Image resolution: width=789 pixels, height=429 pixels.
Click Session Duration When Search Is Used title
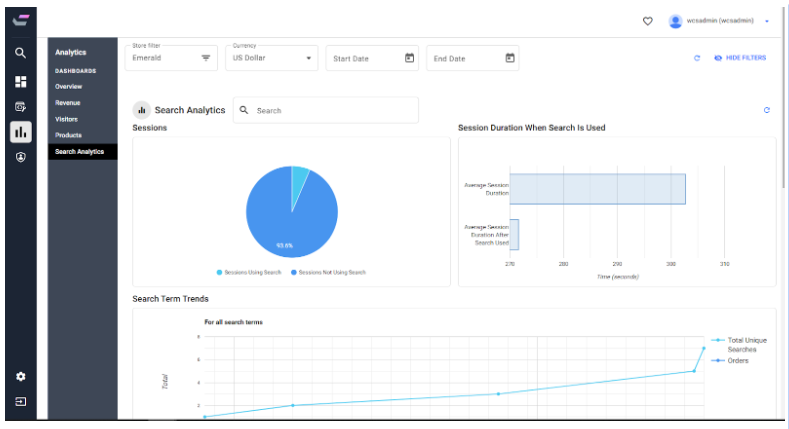tap(531, 128)
